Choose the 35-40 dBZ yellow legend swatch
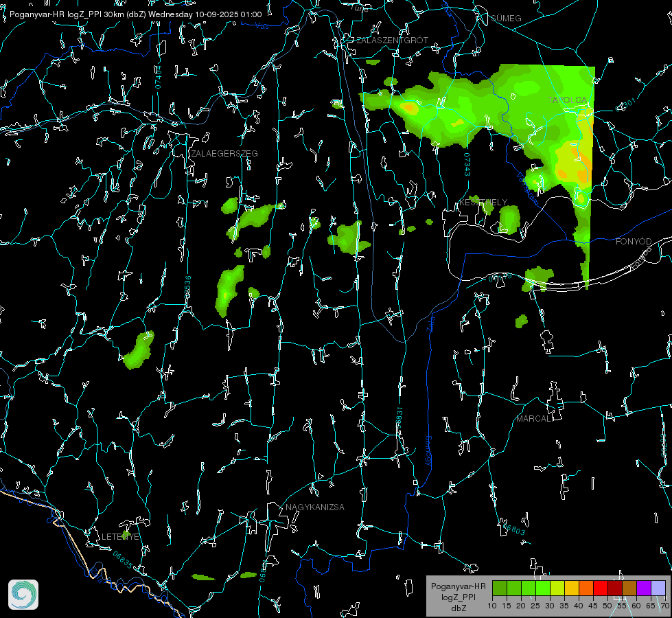Image resolution: width=672 pixels, height=618 pixels. pos(572,588)
